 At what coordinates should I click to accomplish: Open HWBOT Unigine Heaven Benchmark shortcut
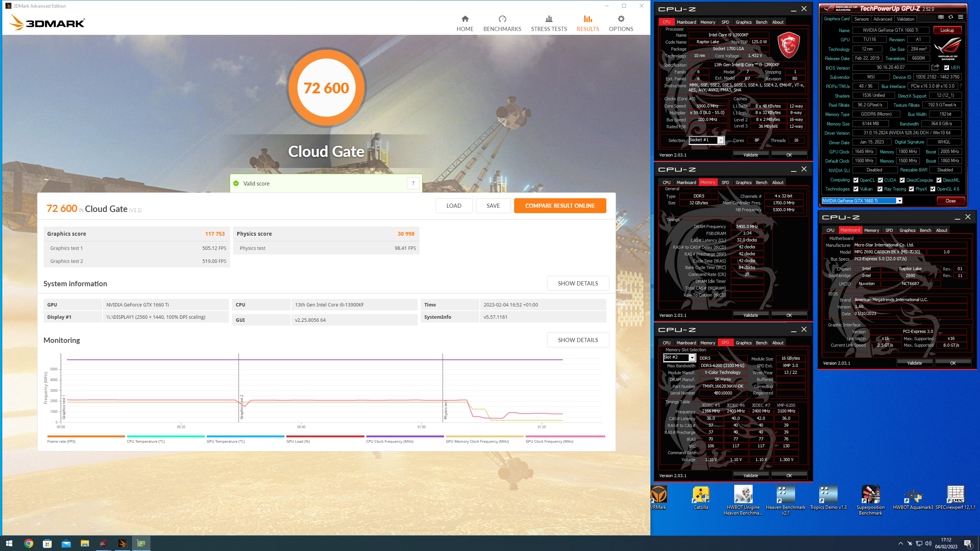coord(743,500)
